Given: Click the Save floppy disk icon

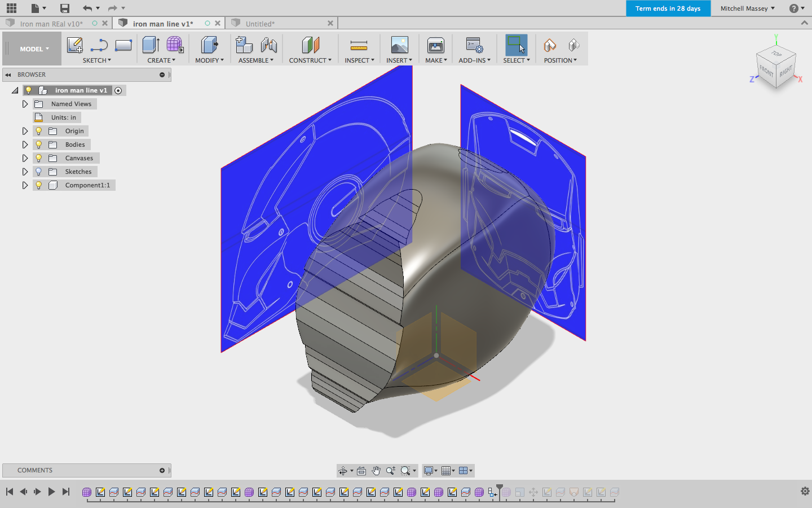Looking at the screenshot, I should click(65, 8).
